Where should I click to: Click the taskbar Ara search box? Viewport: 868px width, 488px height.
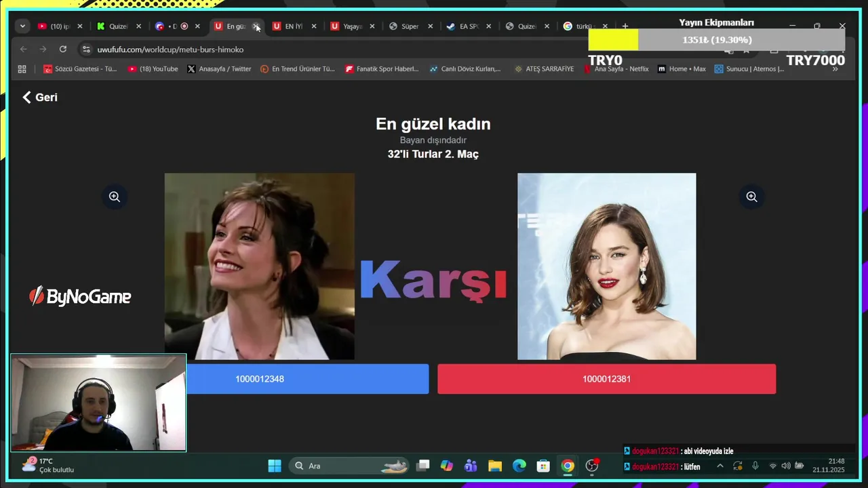(x=351, y=466)
